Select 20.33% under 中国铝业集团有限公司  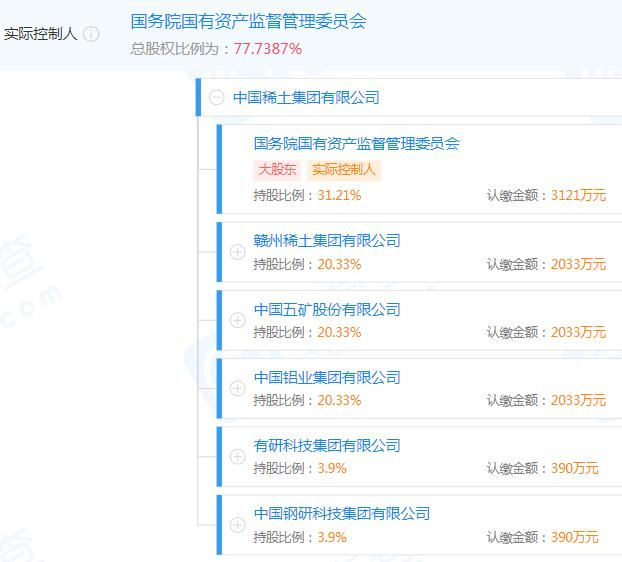tap(340, 400)
